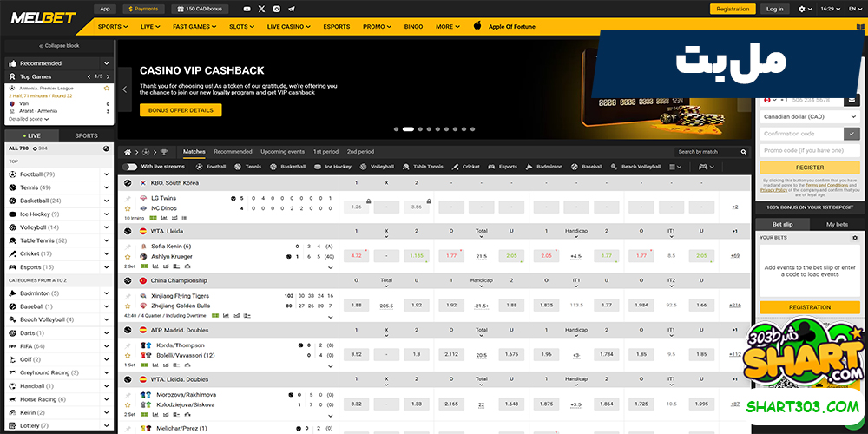Open the YouTube social icon
868x434 pixels.
[x=247, y=9]
